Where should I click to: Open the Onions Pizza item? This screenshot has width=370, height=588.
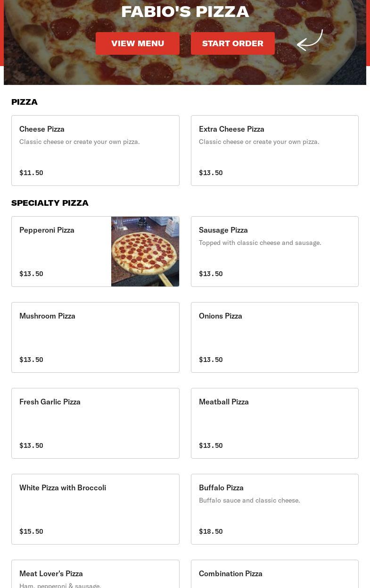[x=274, y=337]
